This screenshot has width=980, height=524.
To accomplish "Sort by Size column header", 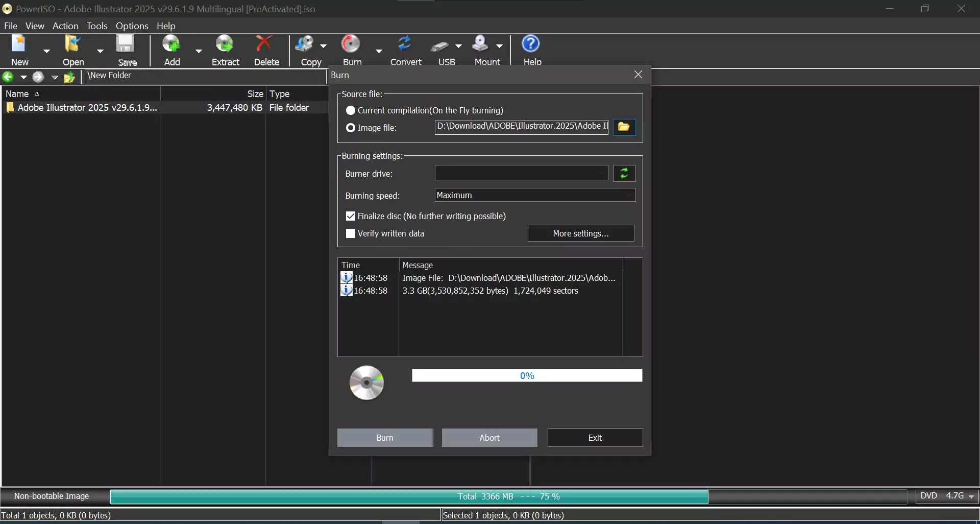I will click(213, 94).
